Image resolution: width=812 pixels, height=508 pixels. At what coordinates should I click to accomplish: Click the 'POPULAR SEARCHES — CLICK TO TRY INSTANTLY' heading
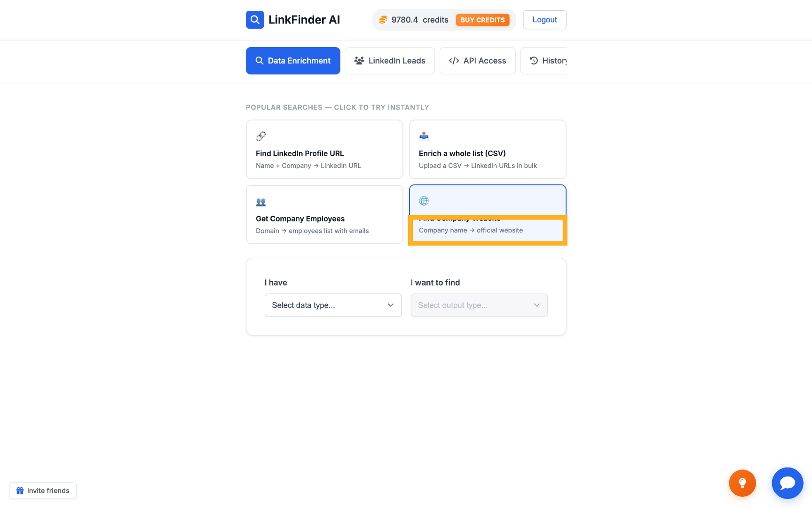coord(338,107)
